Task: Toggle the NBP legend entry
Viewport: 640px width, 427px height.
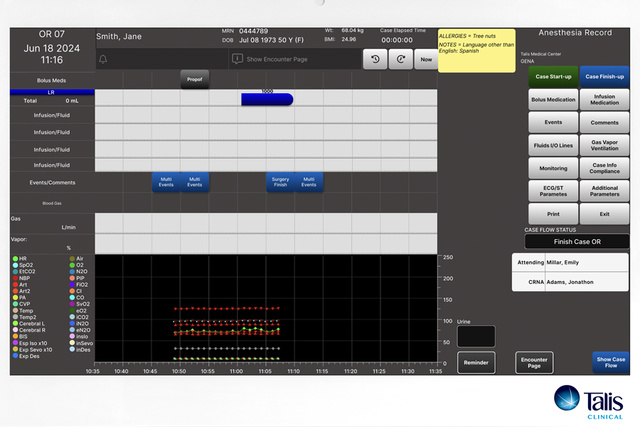Action: pos(21,278)
